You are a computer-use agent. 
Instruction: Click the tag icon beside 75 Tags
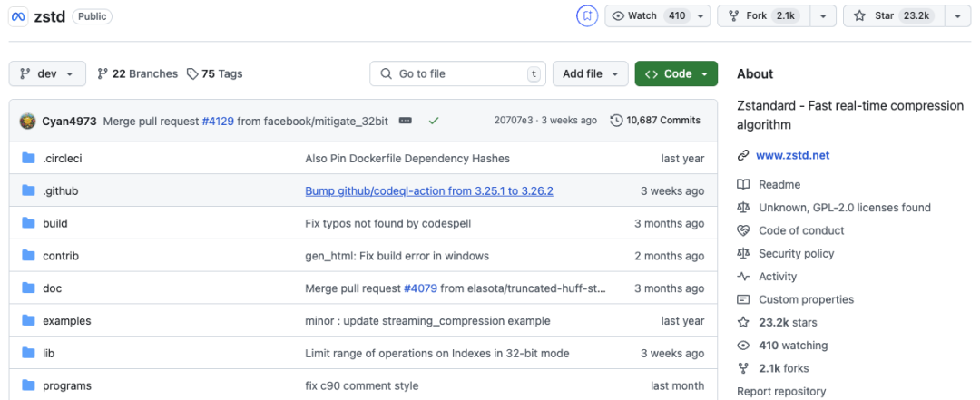click(x=191, y=73)
